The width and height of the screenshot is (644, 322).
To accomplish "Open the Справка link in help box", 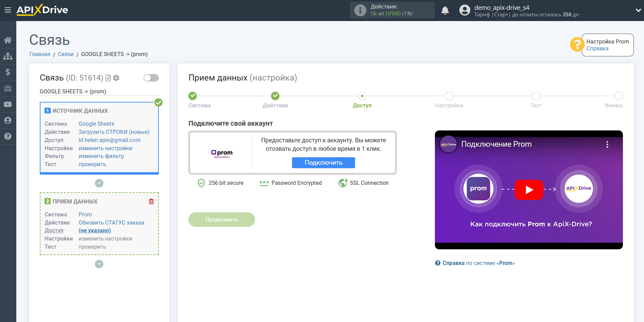I will tap(597, 49).
